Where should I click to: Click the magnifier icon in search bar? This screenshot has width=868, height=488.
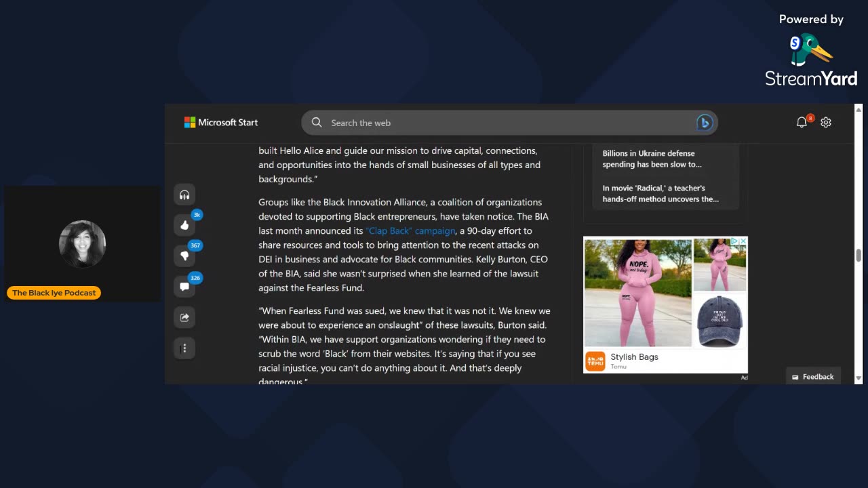tap(317, 123)
